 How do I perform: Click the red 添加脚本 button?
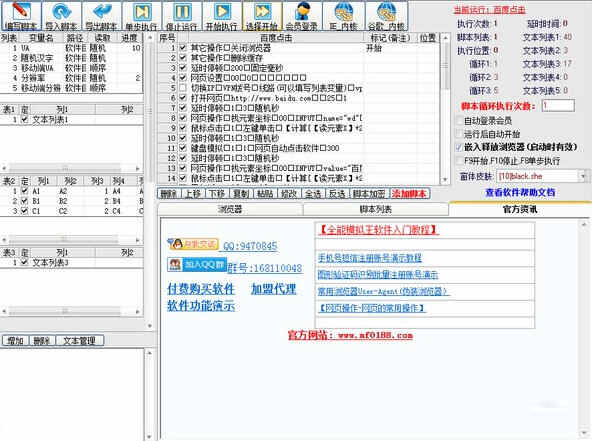(x=410, y=194)
